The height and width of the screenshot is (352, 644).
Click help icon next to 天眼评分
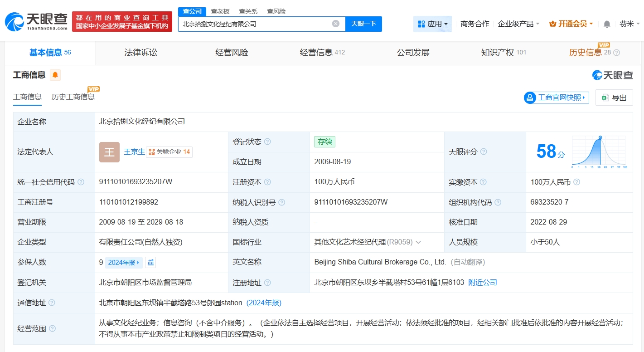484,152
